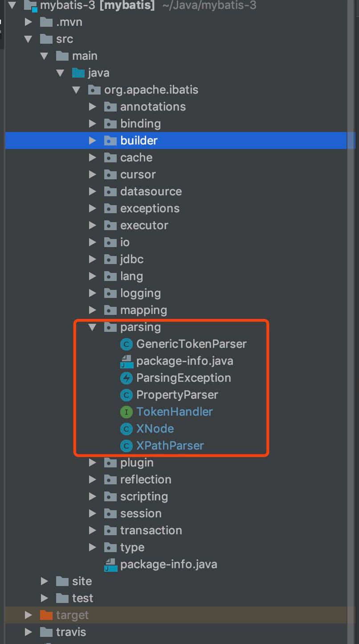Screen dimensions: 359x644
Task: Select the io package
Action: click(125, 242)
